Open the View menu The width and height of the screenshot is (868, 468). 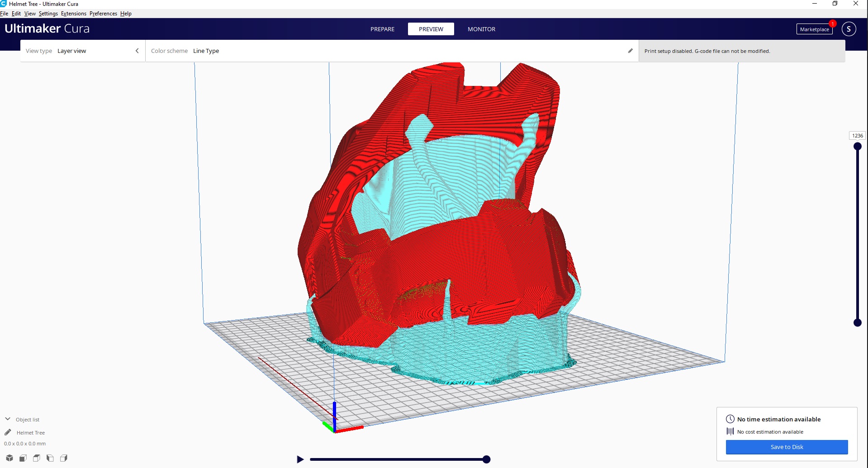point(30,14)
